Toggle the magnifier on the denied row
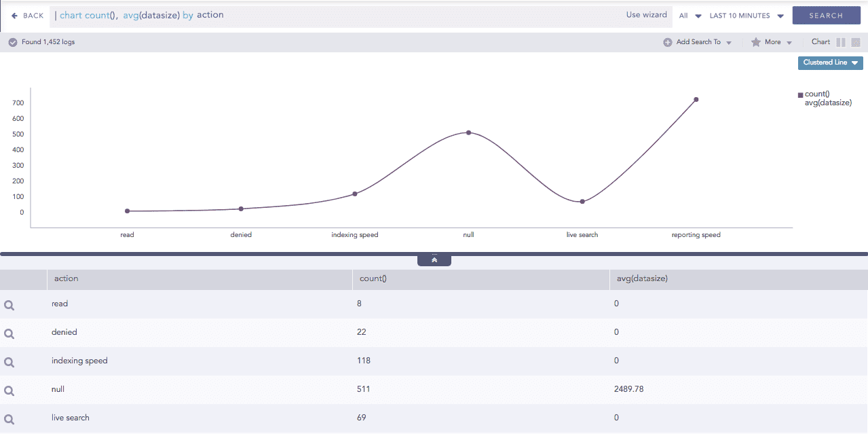This screenshot has height=434, width=868. tap(9, 332)
